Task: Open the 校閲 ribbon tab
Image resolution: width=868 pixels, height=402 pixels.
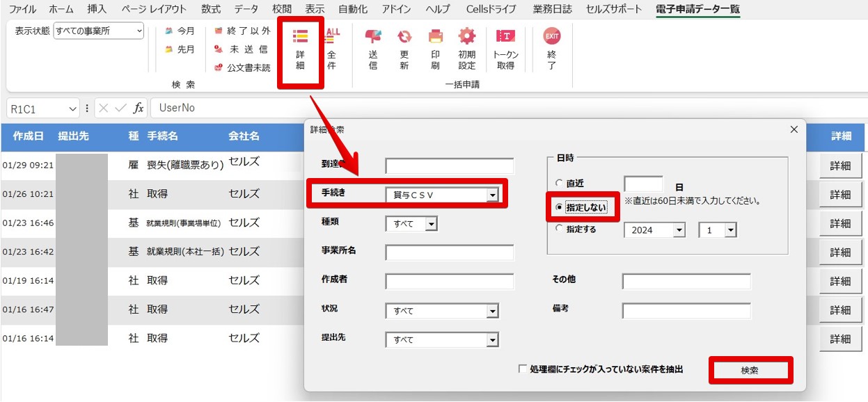Action: [x=282, y=9]
